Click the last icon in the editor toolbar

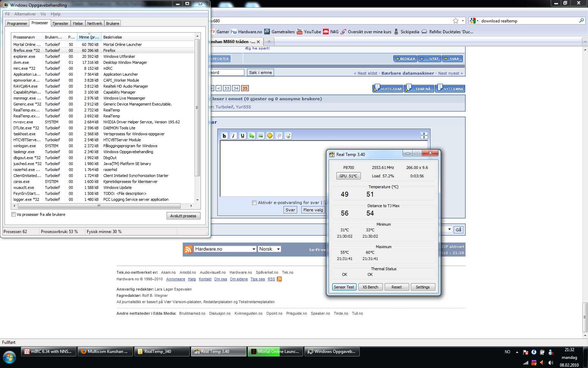pyautogui.click(x=288, y=136)
